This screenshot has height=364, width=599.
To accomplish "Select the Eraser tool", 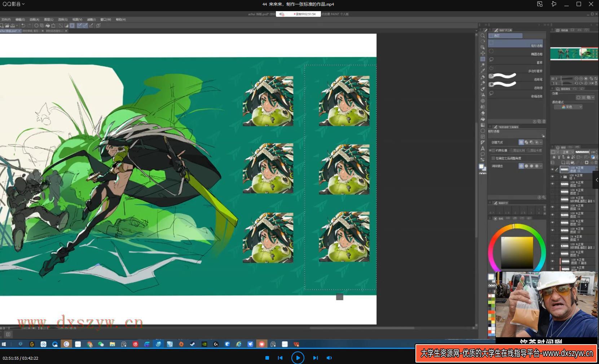I will (x=483, y=113).
